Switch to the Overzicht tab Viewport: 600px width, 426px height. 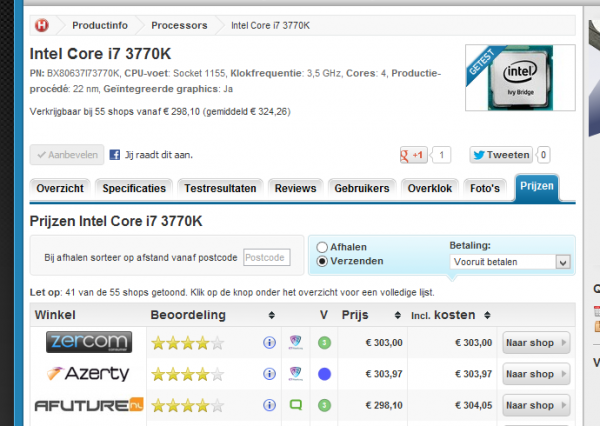[x=60, y=189]
